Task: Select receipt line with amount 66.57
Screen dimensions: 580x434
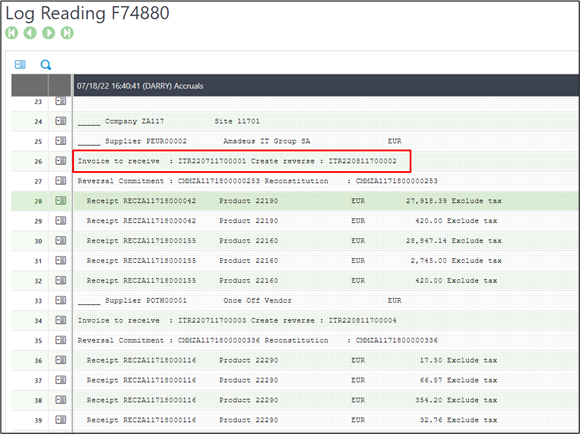Action: point(326,380)
